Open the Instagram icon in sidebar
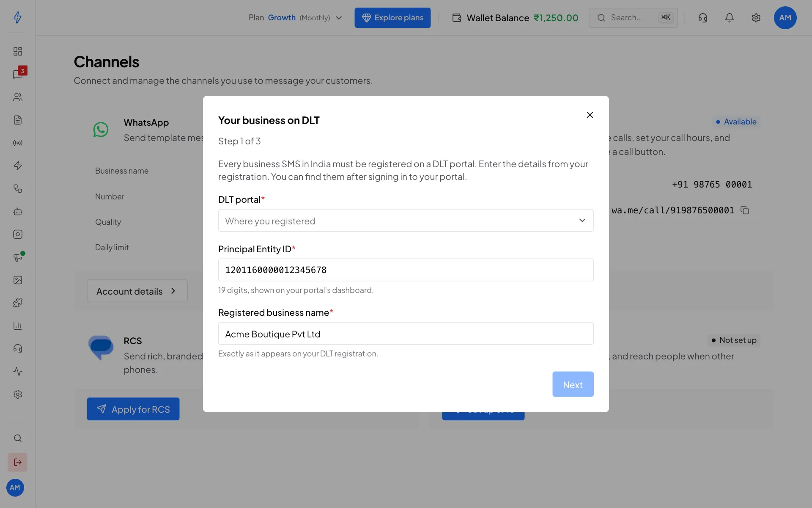Image resolution: width=812 pixels, height=508 pixels. click(17, 234)
